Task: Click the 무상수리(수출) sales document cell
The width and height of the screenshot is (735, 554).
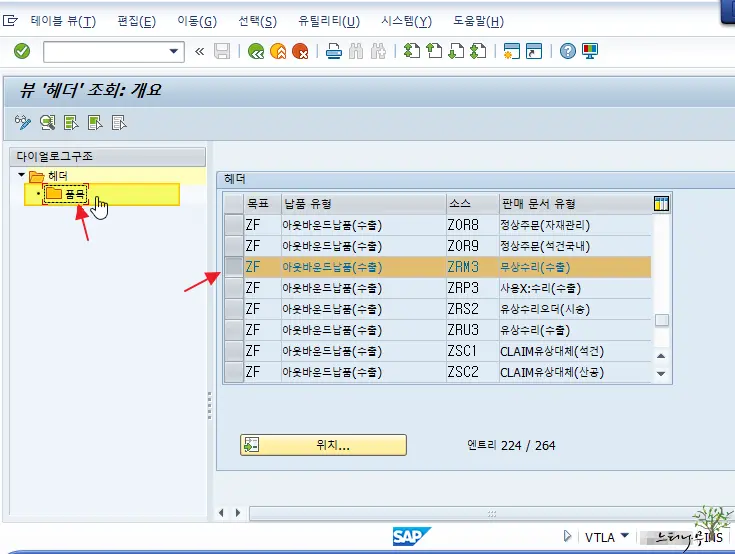Action: click(575, 267)
